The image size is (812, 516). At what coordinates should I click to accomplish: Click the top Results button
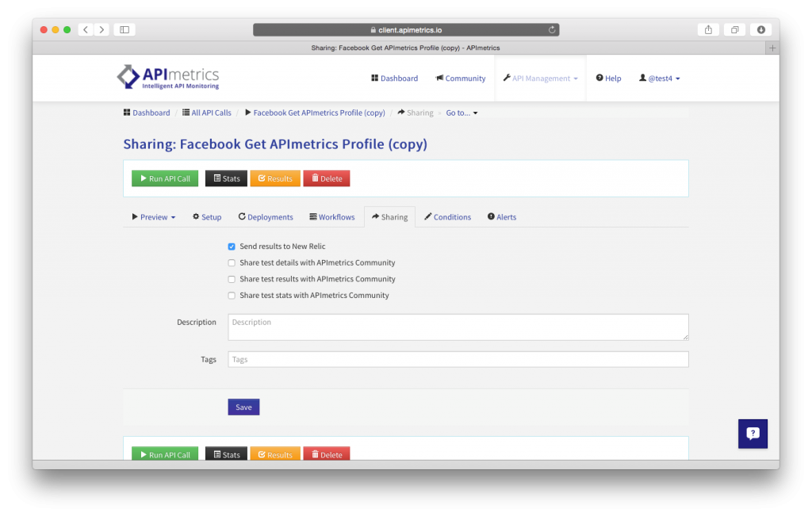click(x=275, y=178)
